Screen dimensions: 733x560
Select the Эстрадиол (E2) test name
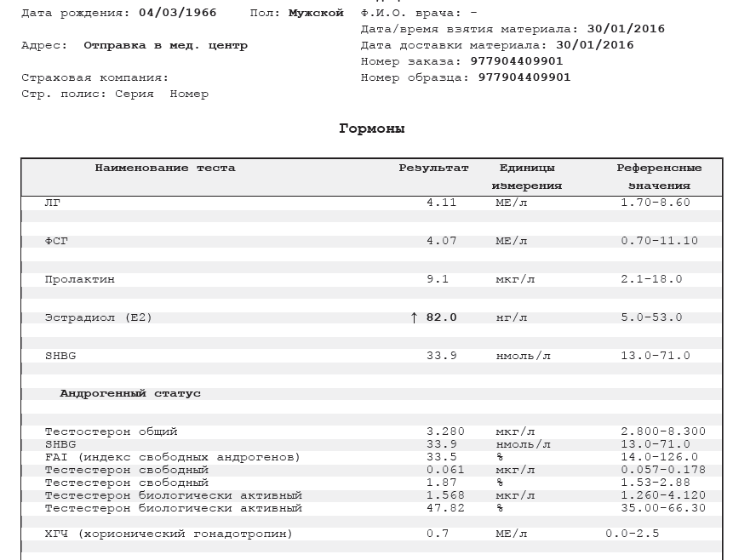(x=99, y=317)
